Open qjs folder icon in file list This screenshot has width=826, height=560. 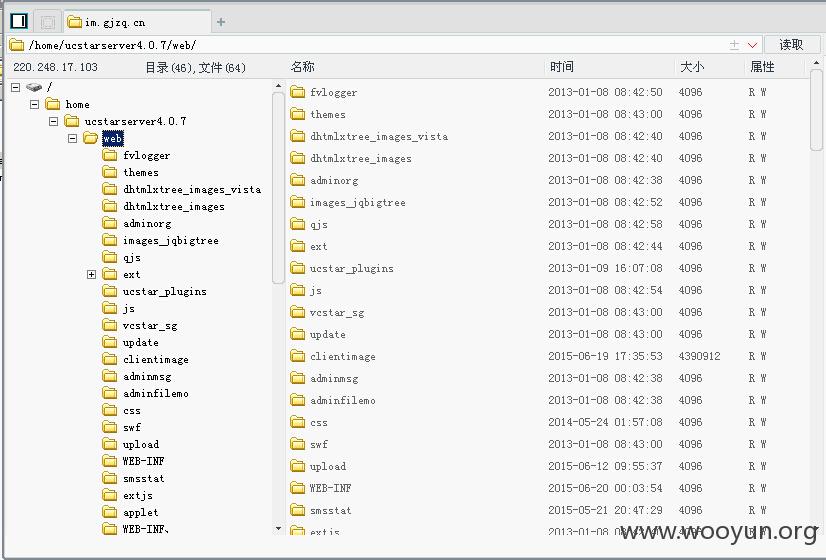(x=298, y=224)
